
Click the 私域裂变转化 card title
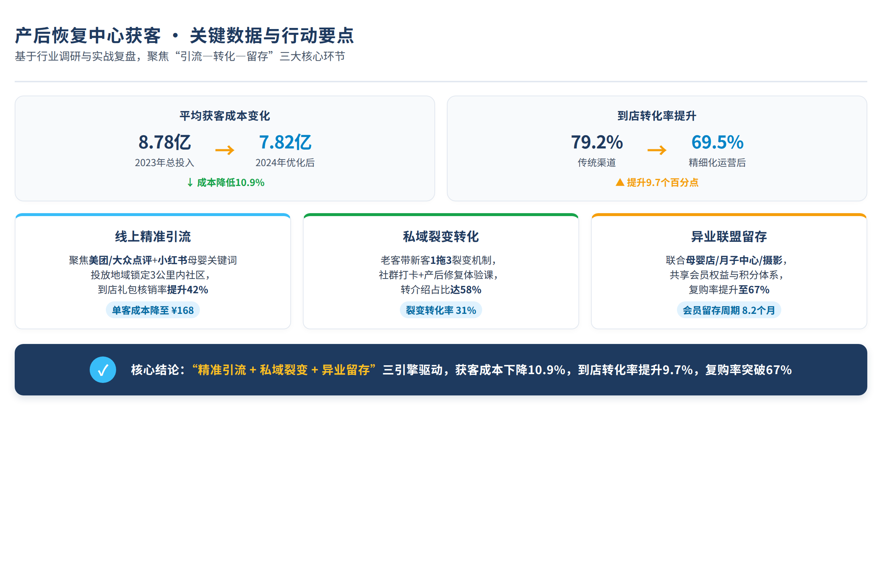coord(441,237)
